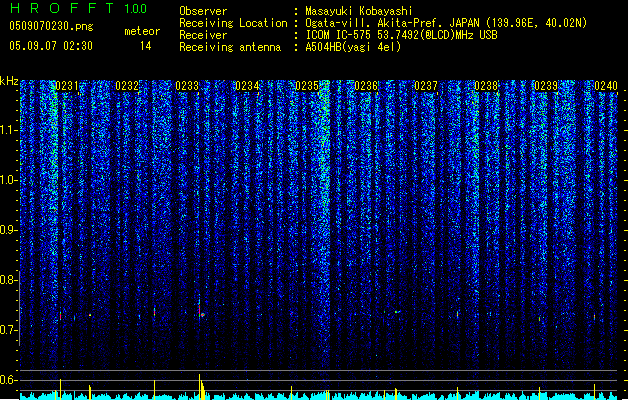This screenshot has width=629, height=400.
Task: Click the meteor count value 14
Action: click(x=146, y=46)
